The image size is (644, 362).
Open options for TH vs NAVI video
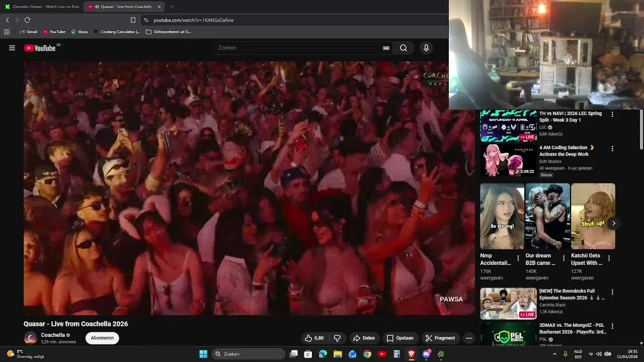tap(612, 114)
